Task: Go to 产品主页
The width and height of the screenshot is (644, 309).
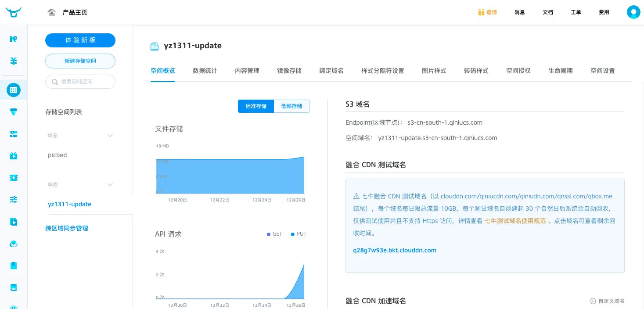Action: point(75,12)
